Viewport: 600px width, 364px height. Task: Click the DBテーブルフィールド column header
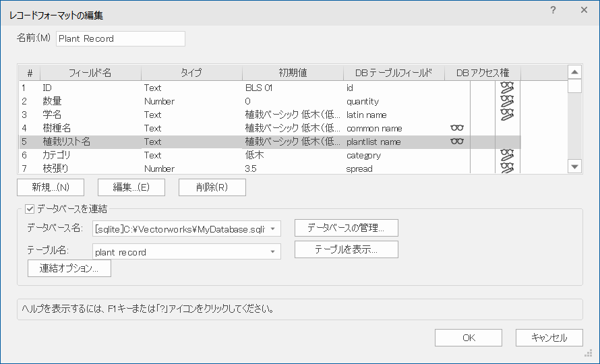click(x=394, y=73)
